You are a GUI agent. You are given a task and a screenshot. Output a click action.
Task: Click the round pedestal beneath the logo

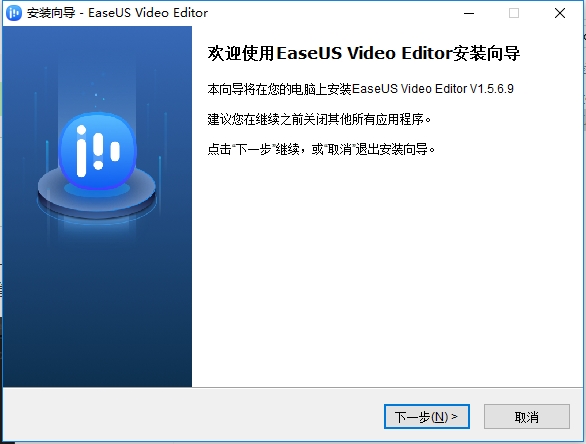[x=97, y=194]
